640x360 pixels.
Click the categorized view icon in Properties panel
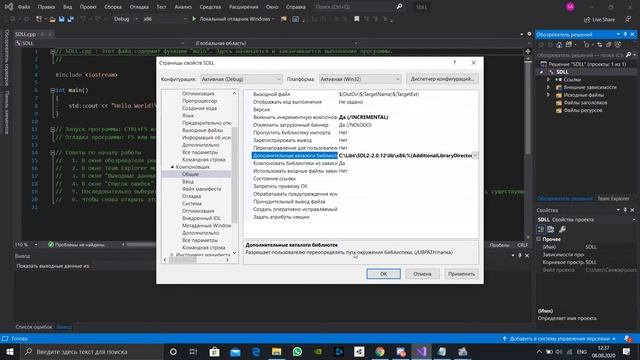541,229
